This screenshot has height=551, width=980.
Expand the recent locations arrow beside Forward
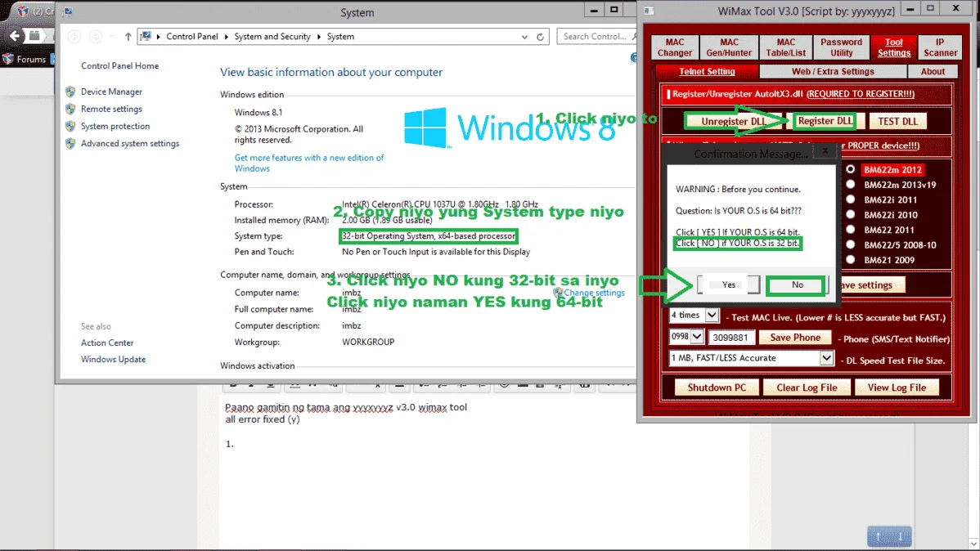[x=113, y=37]
